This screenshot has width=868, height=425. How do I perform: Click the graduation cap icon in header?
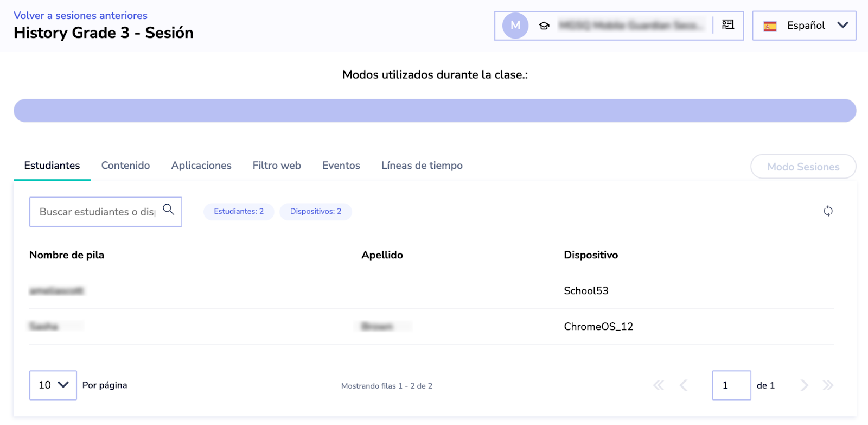[544, 26]
